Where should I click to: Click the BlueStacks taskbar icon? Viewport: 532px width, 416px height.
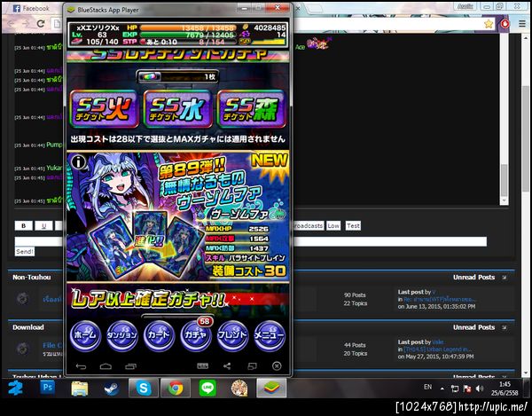pos(271,388)
